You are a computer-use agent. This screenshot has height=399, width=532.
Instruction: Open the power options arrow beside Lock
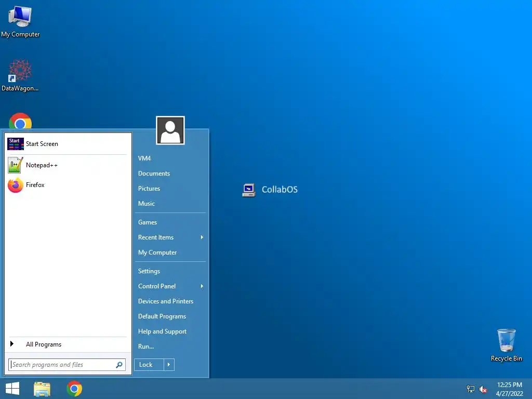[x=169, y=365]
